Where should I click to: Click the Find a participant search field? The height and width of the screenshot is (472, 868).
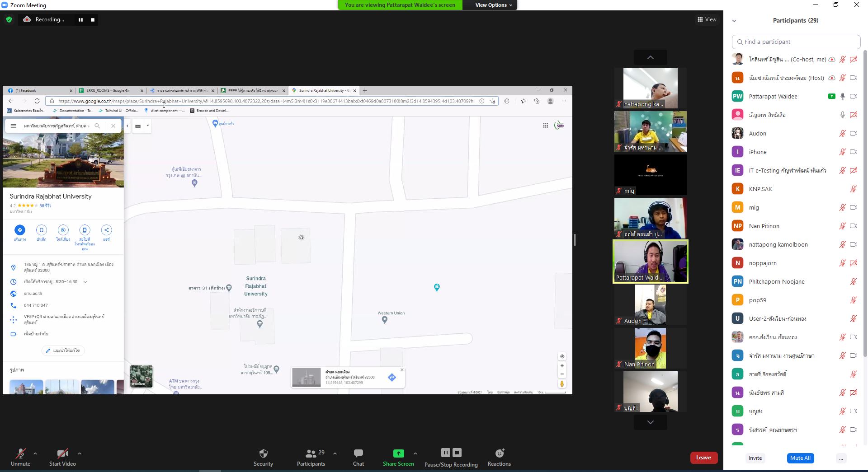pyautogui.click(x=796, y=42)
